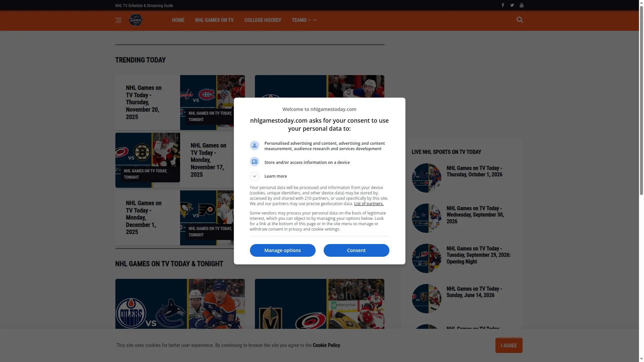644x362 pixels.
Task: Click the scrollbar down arrow
Action: pos(641,360)
